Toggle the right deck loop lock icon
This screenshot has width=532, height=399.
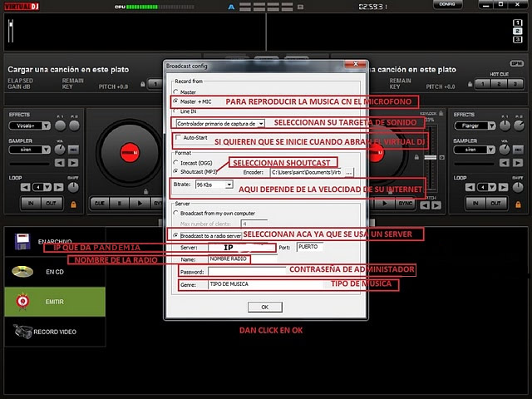pos(518,204)
